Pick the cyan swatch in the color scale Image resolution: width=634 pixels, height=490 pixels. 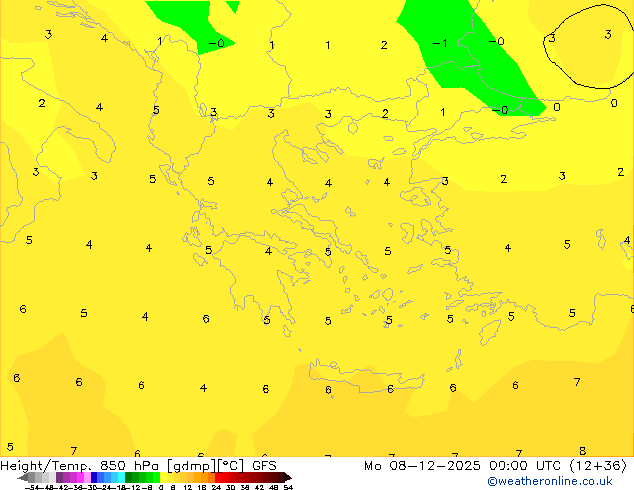point(121,477)
